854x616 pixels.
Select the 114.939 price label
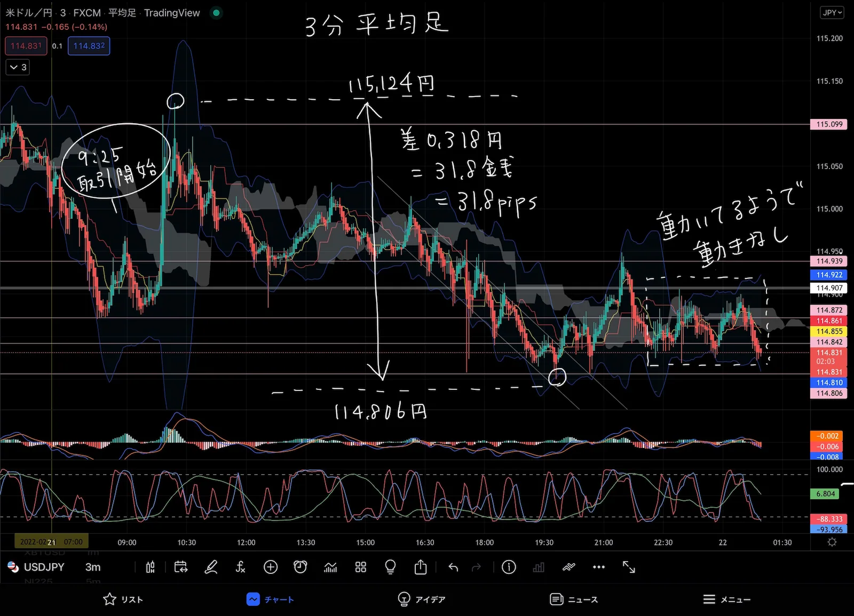click(829, 261)
